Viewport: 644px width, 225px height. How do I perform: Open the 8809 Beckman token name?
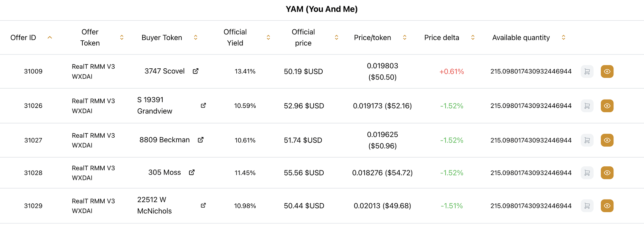point(165,140)
